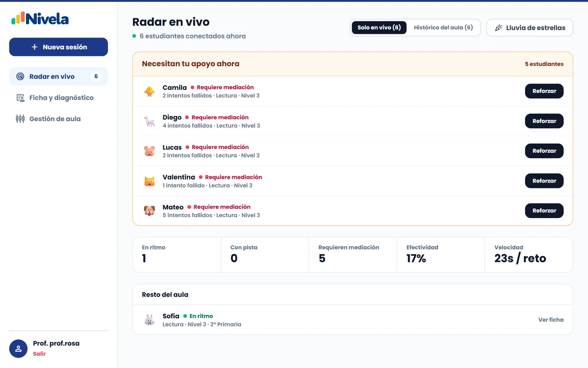Click the Nivela logo
Viewport: 588px width, 368px height.
(x=40, y=18)
